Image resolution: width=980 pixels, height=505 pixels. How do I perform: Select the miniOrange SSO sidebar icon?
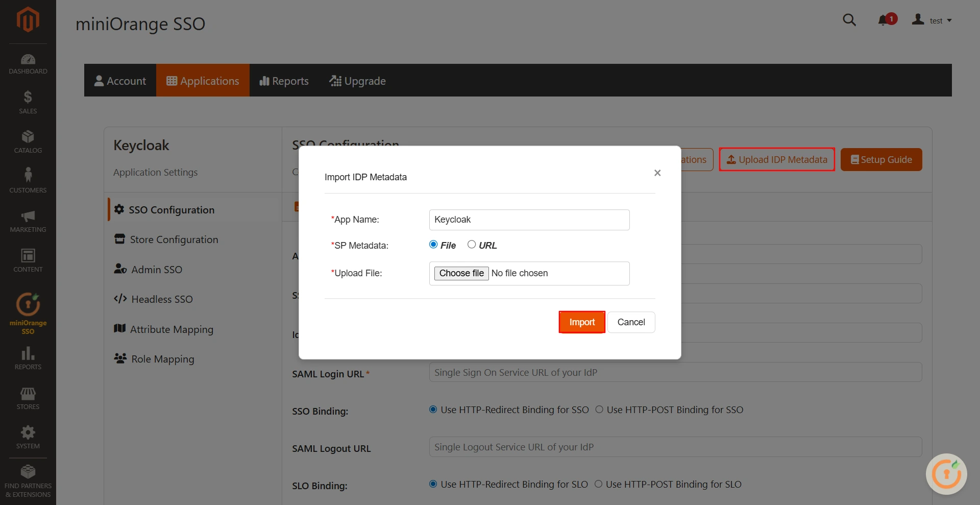[x=28, y=306]
